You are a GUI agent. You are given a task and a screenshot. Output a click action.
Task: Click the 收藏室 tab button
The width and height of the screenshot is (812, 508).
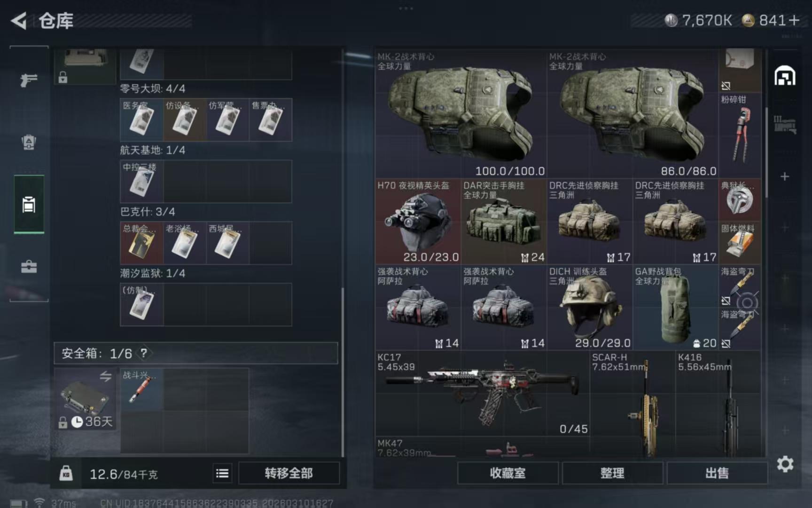(x=507, y=473)
